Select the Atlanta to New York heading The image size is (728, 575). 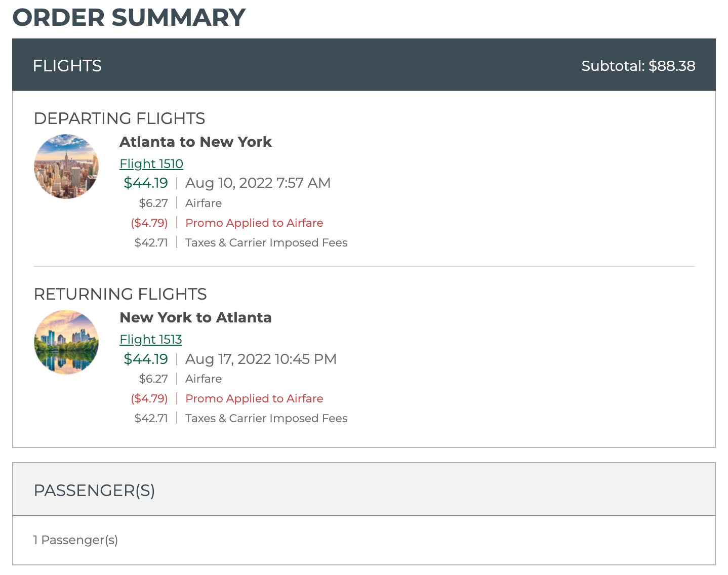(x=195, y=142)
